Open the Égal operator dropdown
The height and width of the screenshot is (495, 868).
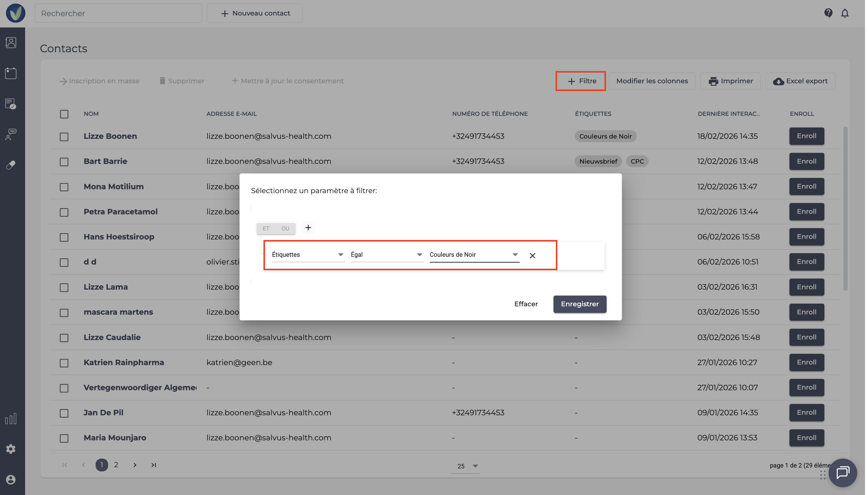[387, 255]
